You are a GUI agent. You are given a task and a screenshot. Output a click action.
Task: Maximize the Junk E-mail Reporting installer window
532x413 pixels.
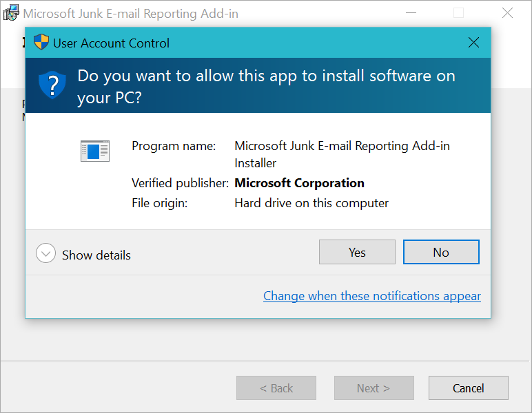click(x=458, y=13)
